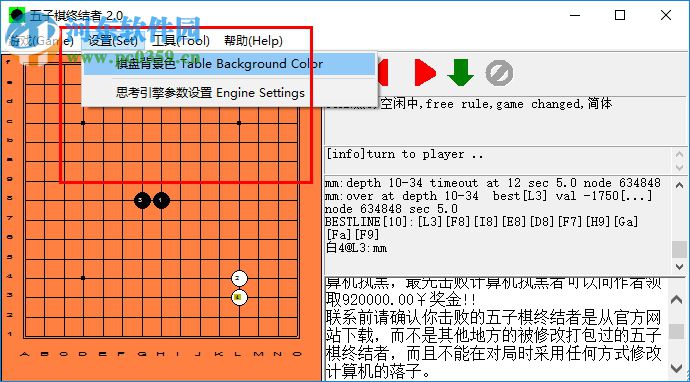The width and height of the screenshot is (690, 382).
Task: Click the highlighted white stone numbered 4
Action: (239, 298)
